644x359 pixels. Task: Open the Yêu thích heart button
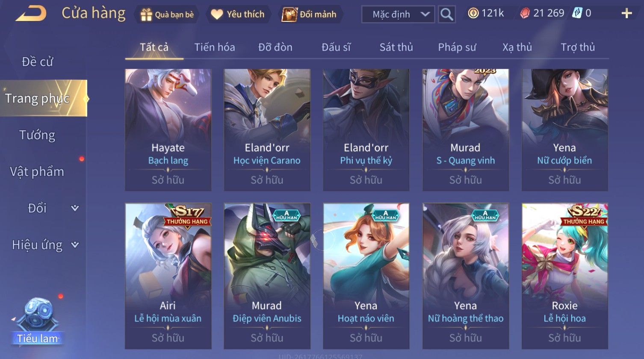[238, 15]
